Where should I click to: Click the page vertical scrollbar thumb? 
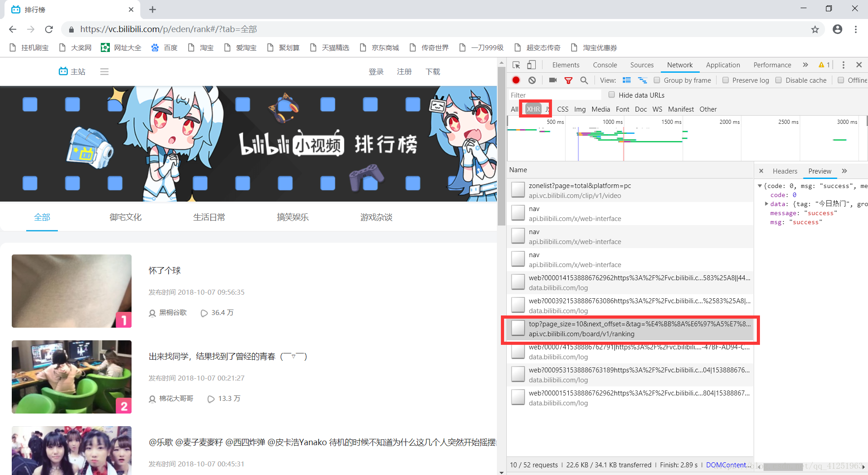[501, 147]
